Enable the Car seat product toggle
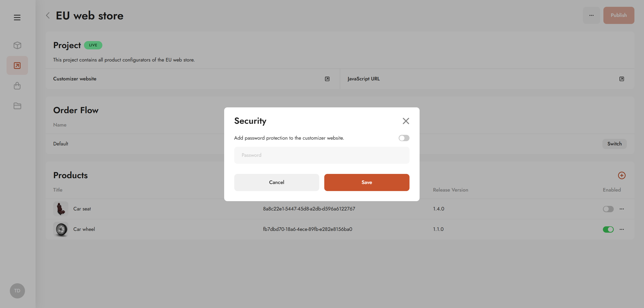This screenshot has height=308, width=644. click(608, 209)
